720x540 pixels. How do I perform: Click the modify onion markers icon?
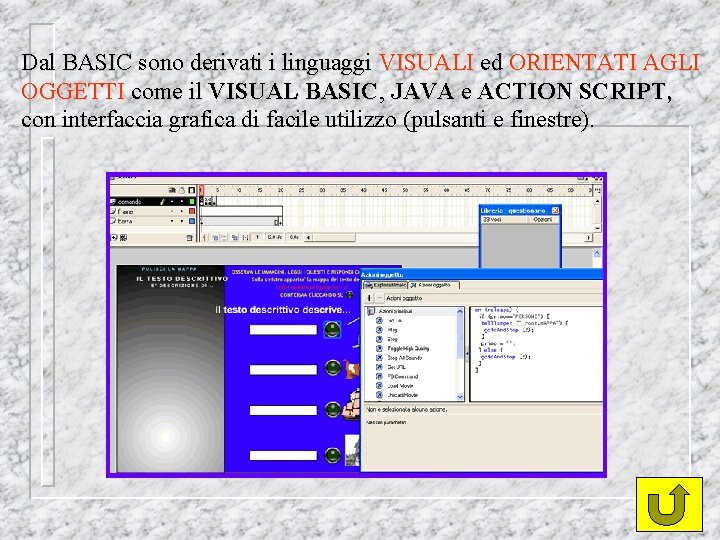[x=246, y=237]
